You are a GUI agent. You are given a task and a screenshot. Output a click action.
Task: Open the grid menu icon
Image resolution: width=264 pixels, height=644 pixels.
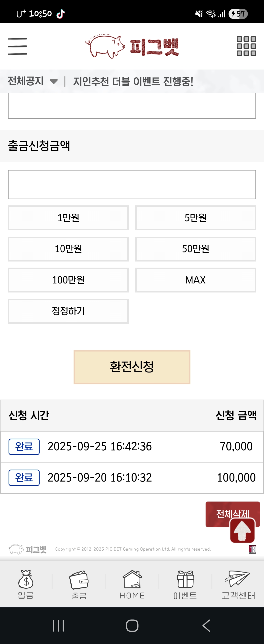point(246,46)
